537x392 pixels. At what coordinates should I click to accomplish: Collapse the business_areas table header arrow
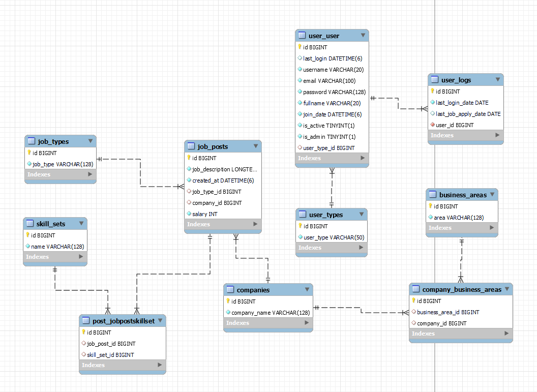[492, 194]
